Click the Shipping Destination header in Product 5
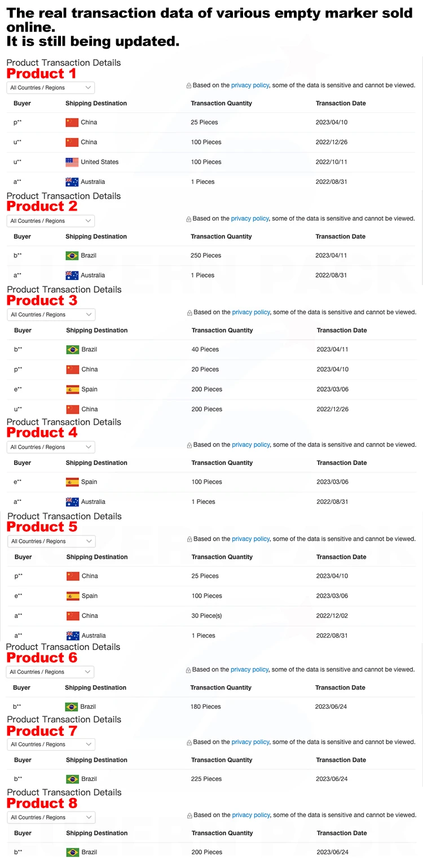This screenshot has height=868, width=423. [97, 557]
